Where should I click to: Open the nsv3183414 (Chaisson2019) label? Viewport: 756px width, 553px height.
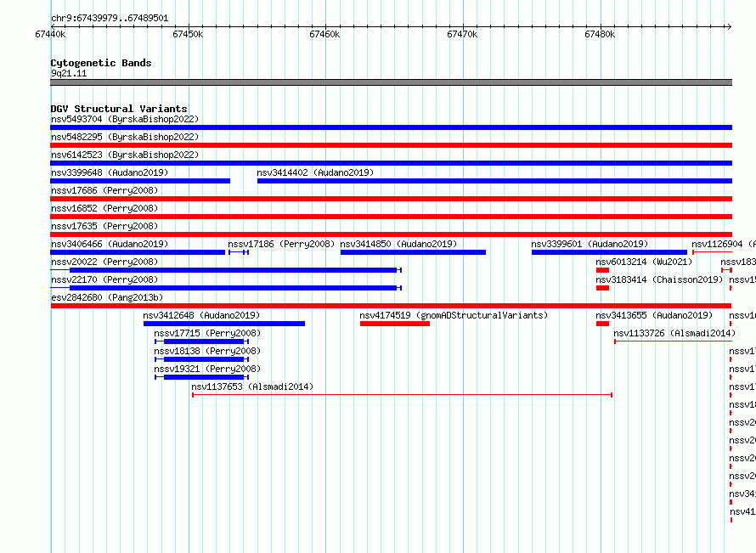click(x=659, y=279)
